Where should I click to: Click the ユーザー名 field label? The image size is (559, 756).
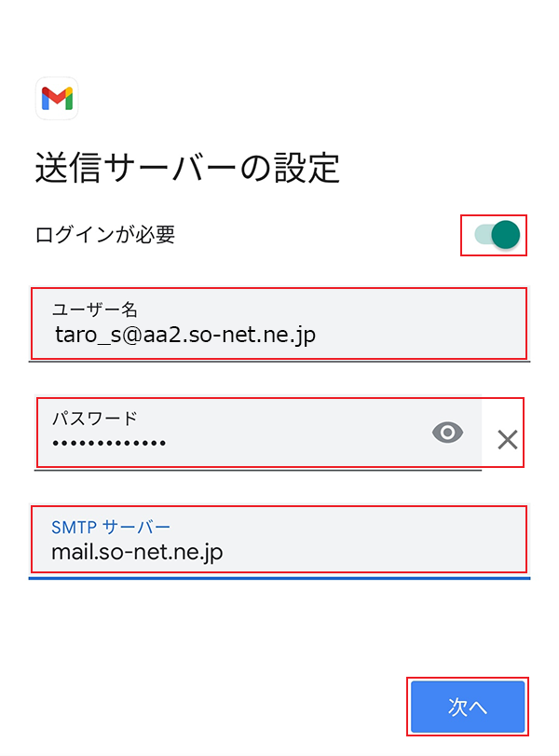(95, 309)
